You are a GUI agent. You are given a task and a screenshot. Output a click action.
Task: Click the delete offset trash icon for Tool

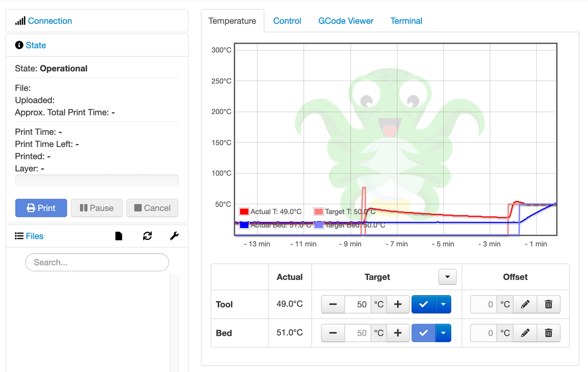548,304
